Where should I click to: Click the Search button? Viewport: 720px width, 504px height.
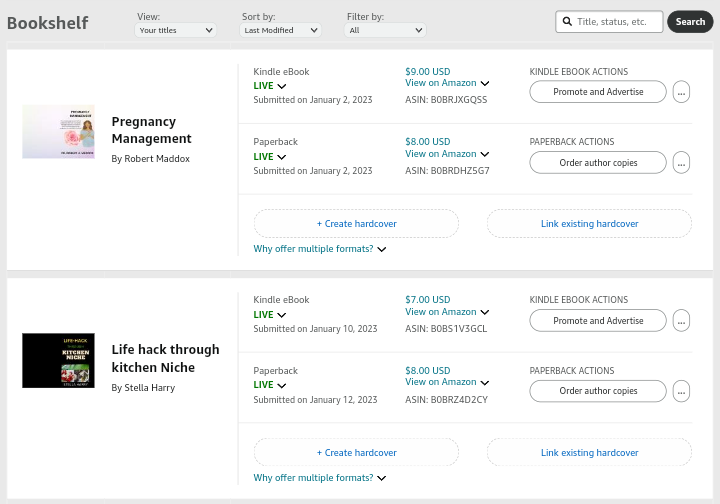(690, 22)
